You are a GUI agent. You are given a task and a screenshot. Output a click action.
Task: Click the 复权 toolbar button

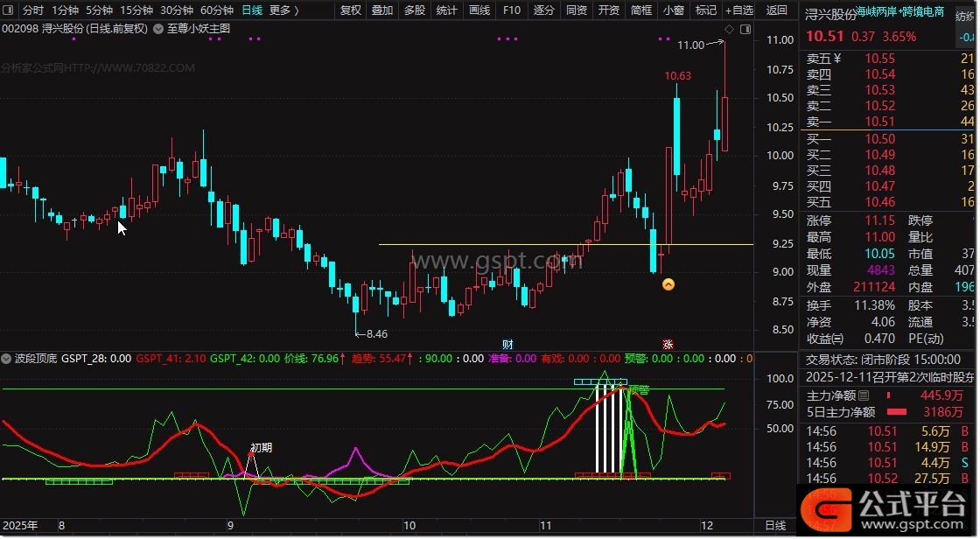click(x=350, y=10)
